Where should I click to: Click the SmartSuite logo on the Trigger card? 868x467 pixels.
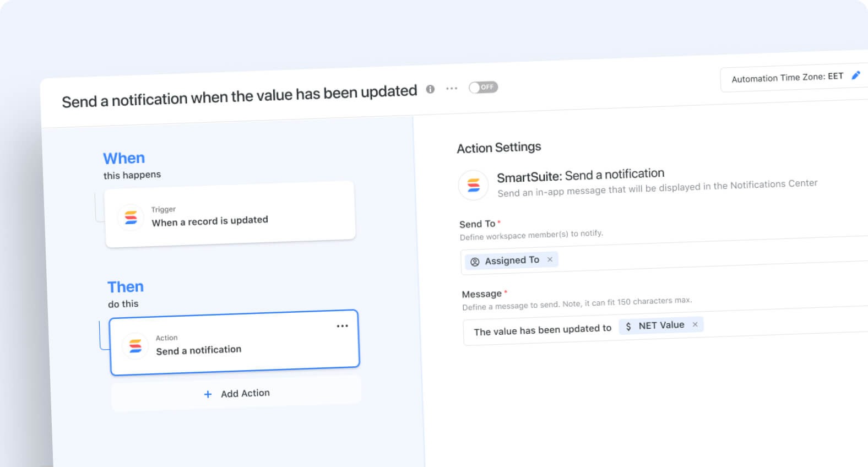131,217
